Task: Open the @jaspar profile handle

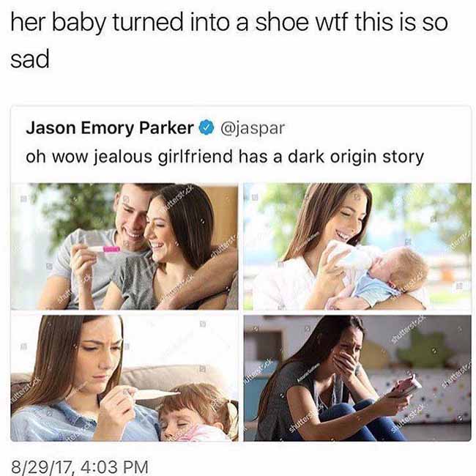Action: [253, 129]
